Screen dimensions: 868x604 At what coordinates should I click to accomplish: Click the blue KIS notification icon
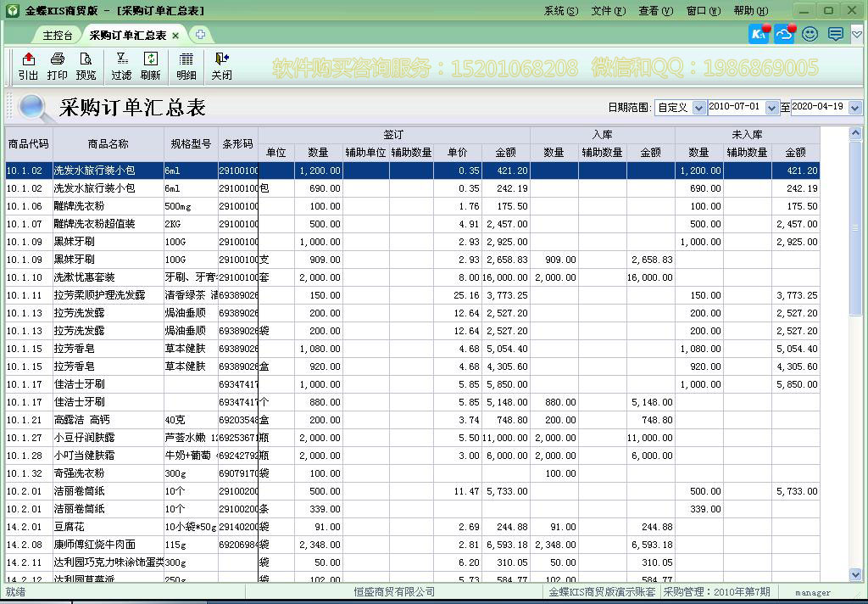(758, 34)
